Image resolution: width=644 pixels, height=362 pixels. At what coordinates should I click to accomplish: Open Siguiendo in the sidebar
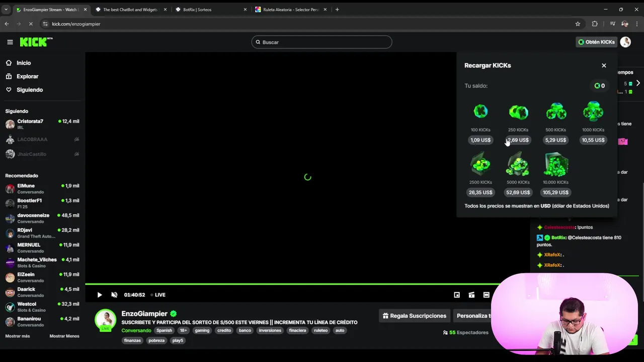[30, 89]
